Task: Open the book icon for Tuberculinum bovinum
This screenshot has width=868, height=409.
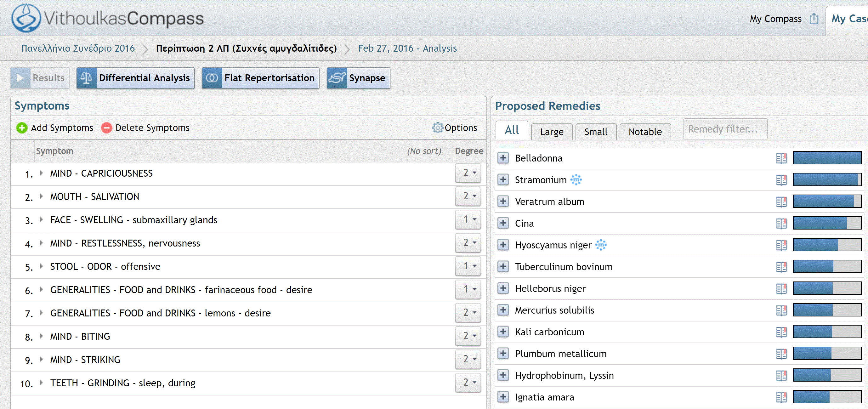Action: [781, 267]
